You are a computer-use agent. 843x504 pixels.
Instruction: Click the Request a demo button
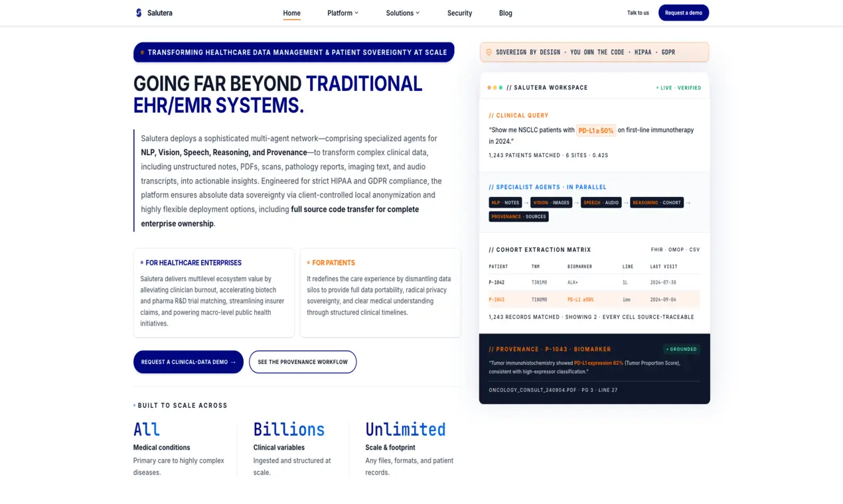point(684,13)
